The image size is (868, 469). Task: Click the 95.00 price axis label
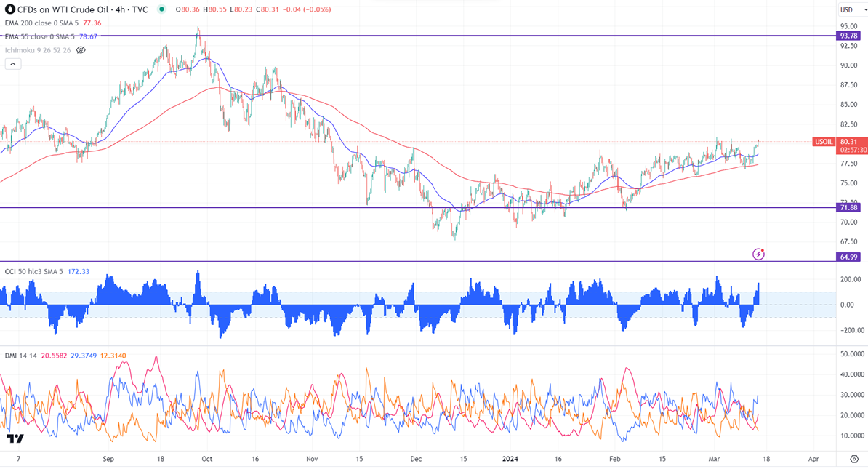[848, 26]
